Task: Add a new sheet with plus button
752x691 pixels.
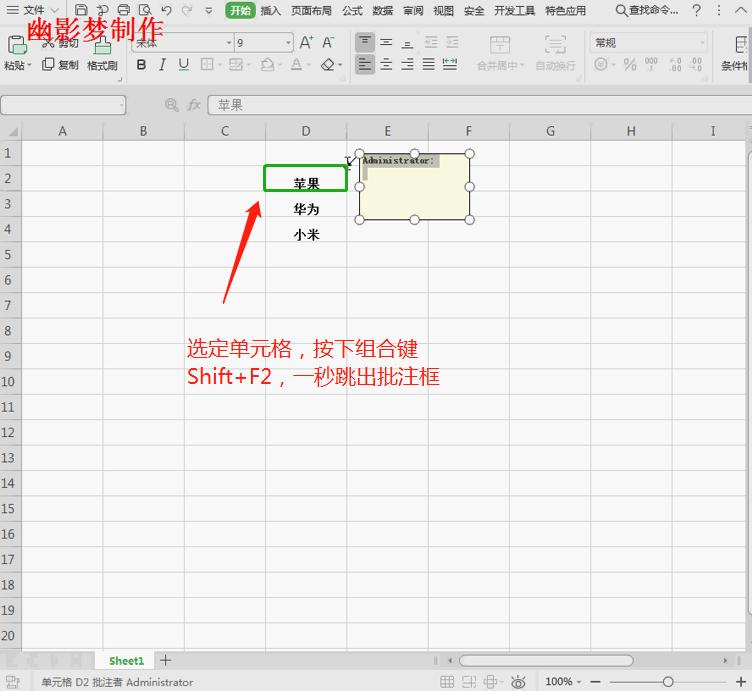Action: coord(165,660)
